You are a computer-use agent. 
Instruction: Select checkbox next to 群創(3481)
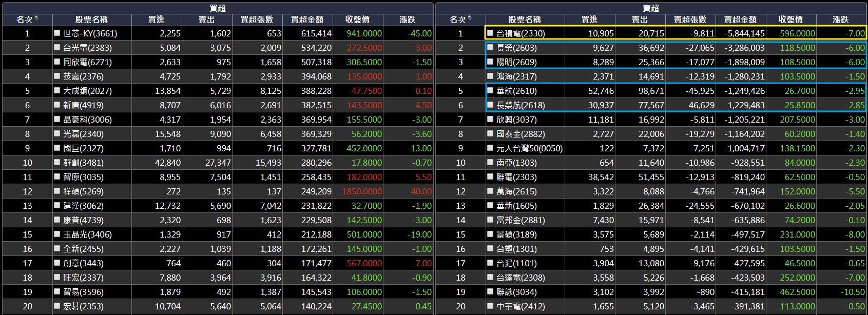pyautogui.click(x=57, y=162)
